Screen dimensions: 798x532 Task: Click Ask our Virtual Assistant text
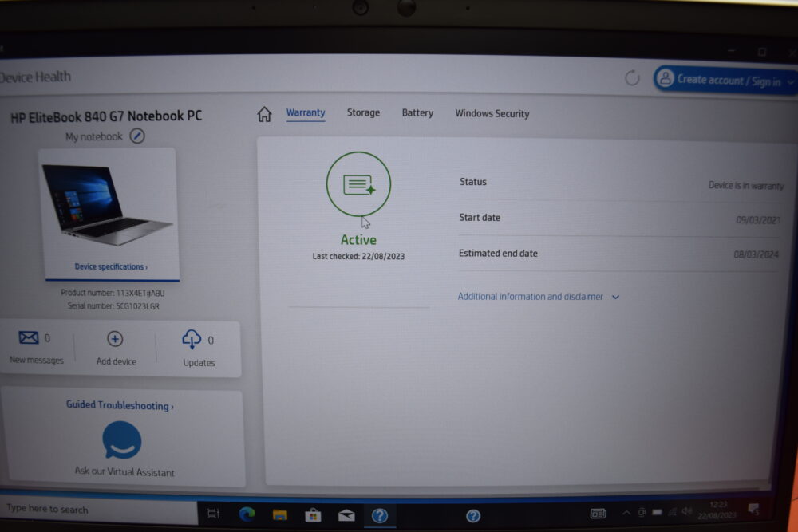click(x=124, y=471)
